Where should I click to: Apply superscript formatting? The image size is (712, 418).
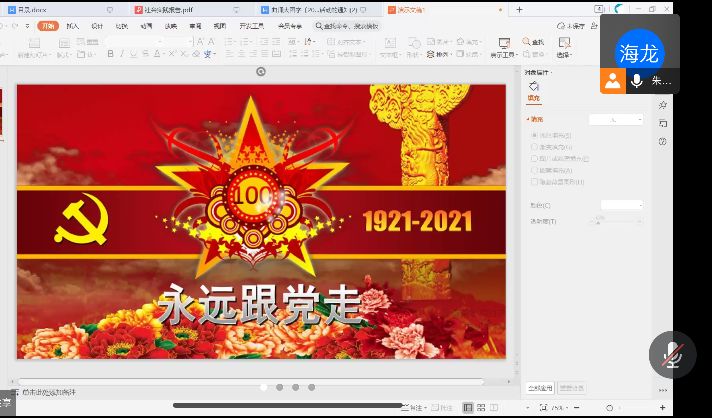tap(172, 54)
